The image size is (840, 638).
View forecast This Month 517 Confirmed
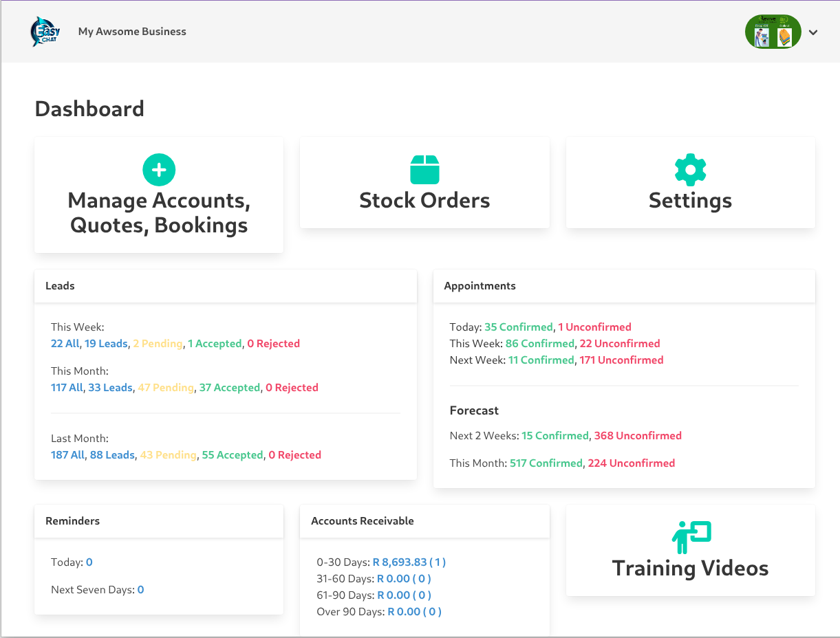[x=546, y=463]
